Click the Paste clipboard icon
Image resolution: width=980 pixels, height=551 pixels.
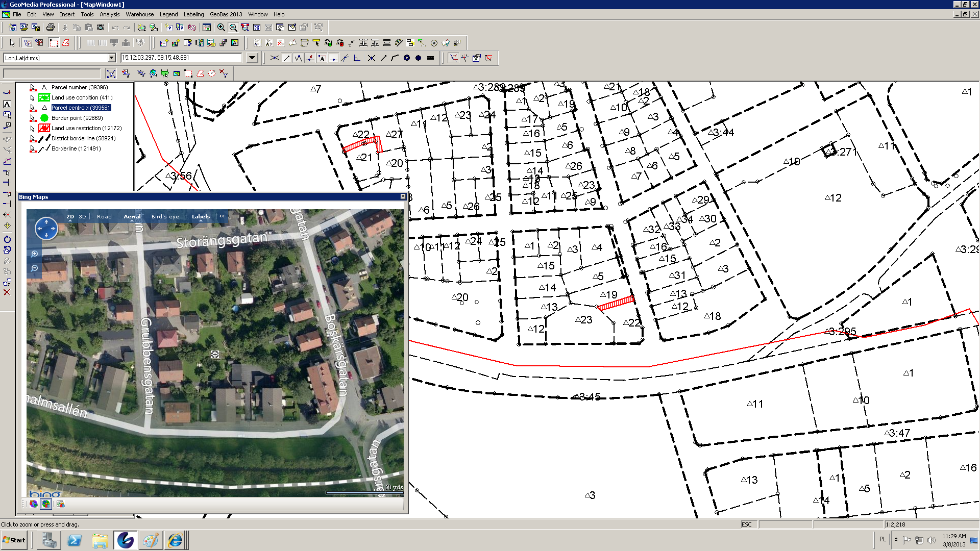(x=88, y=28)
